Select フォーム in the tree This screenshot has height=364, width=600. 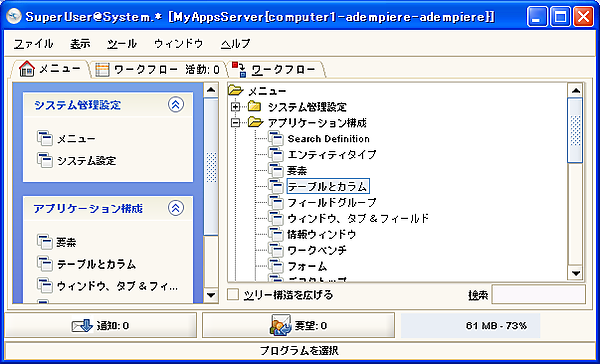click(307, 266)
